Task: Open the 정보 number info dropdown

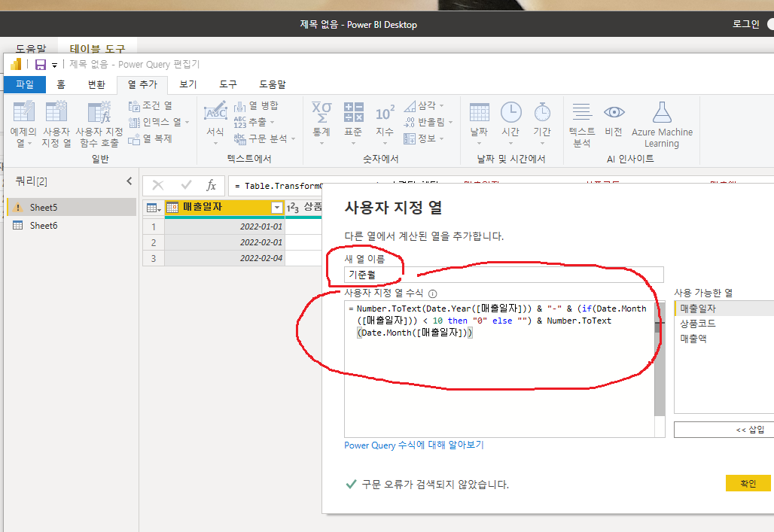Action: 424,138
